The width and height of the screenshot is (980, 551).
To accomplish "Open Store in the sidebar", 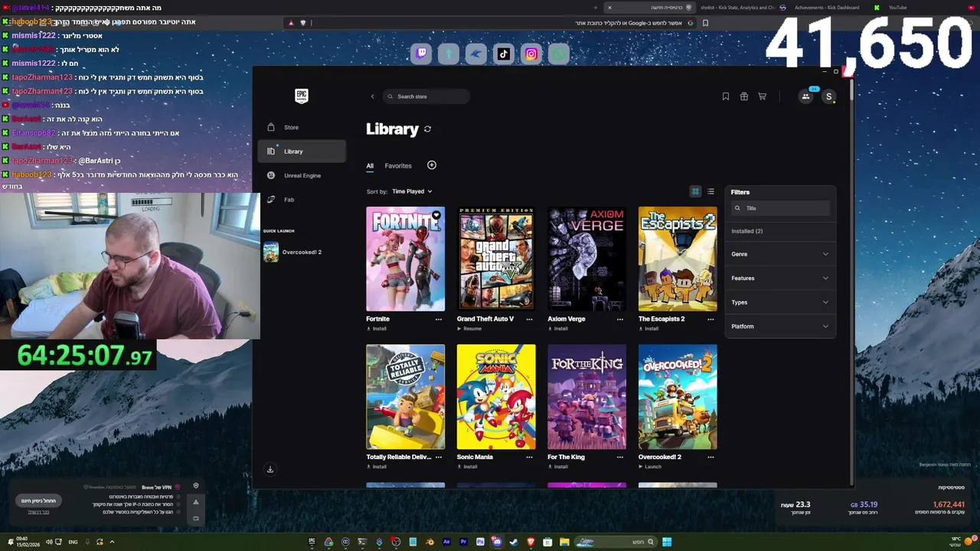I will pos(302,127).
